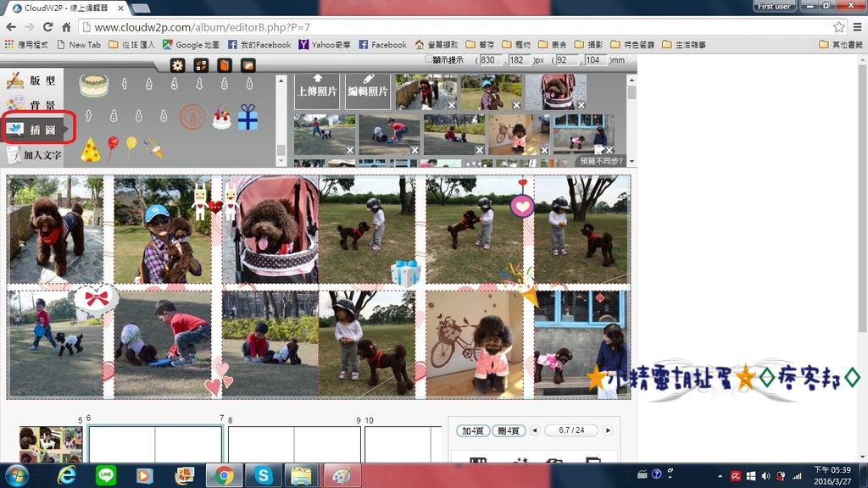868x488 pixels.
Task: Open Chrome menu button
Action: 858,26
